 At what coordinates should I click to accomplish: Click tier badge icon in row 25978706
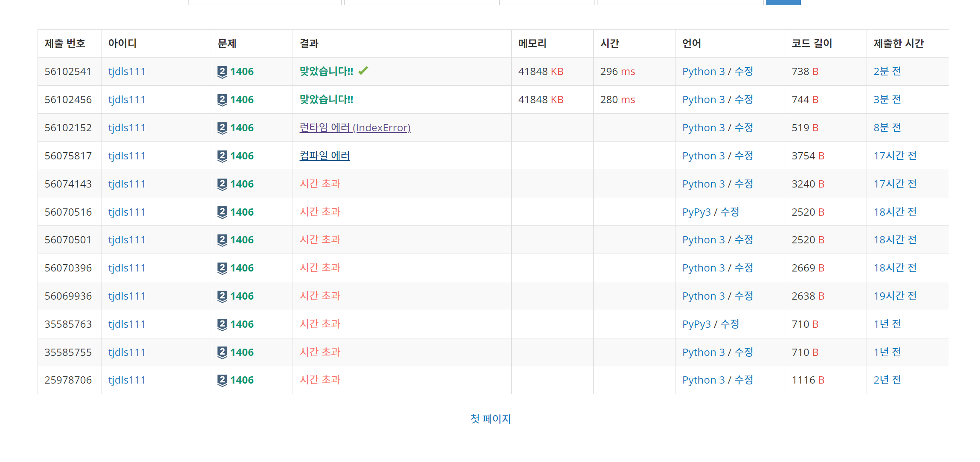(x=222, y=380)
